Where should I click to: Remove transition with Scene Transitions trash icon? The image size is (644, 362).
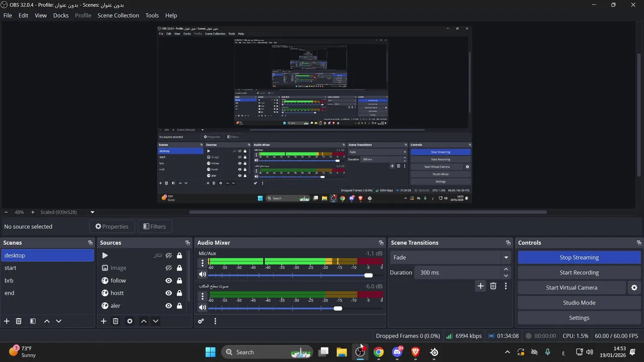pos(493,286)
